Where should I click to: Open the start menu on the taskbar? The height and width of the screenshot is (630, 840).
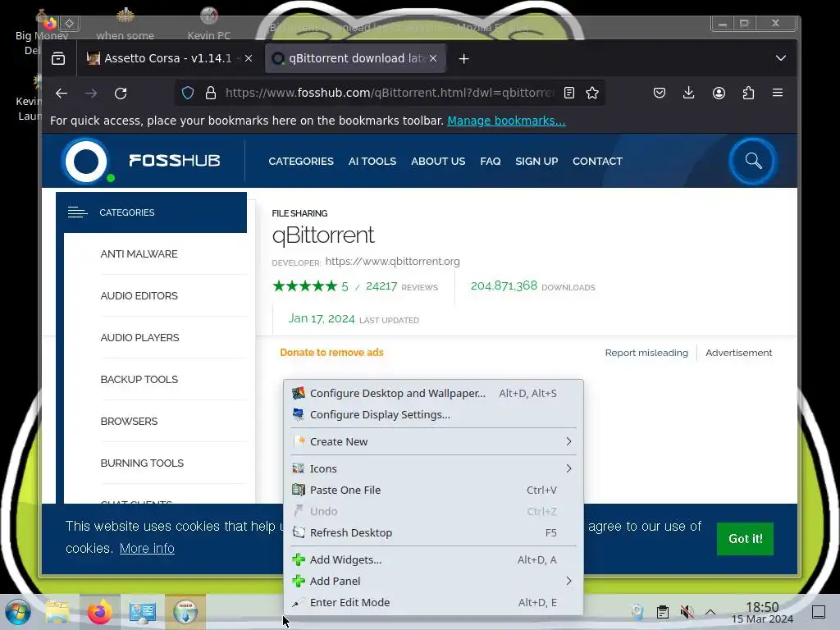(x=18, y=612)
